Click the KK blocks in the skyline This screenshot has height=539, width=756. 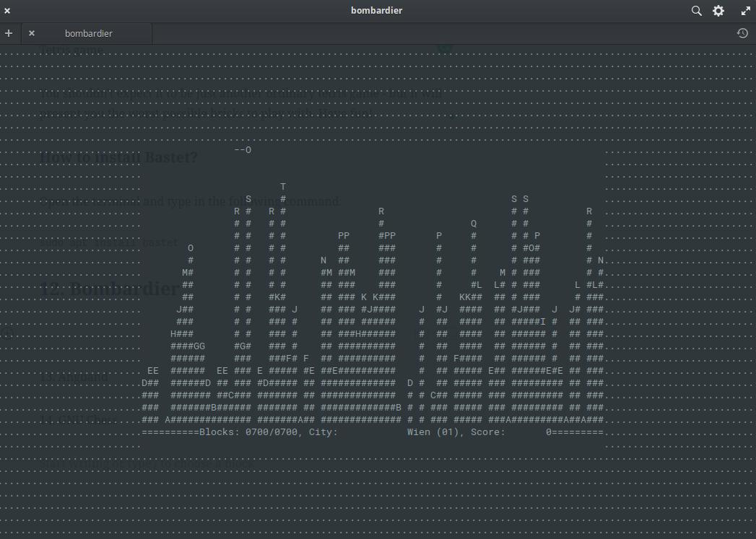click(x=465, y=297)
